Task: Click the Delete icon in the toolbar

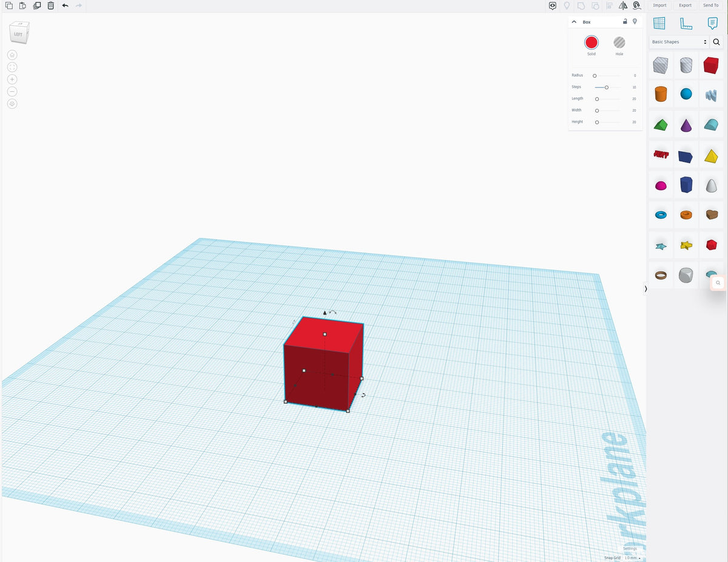Action: coord(50,5)
